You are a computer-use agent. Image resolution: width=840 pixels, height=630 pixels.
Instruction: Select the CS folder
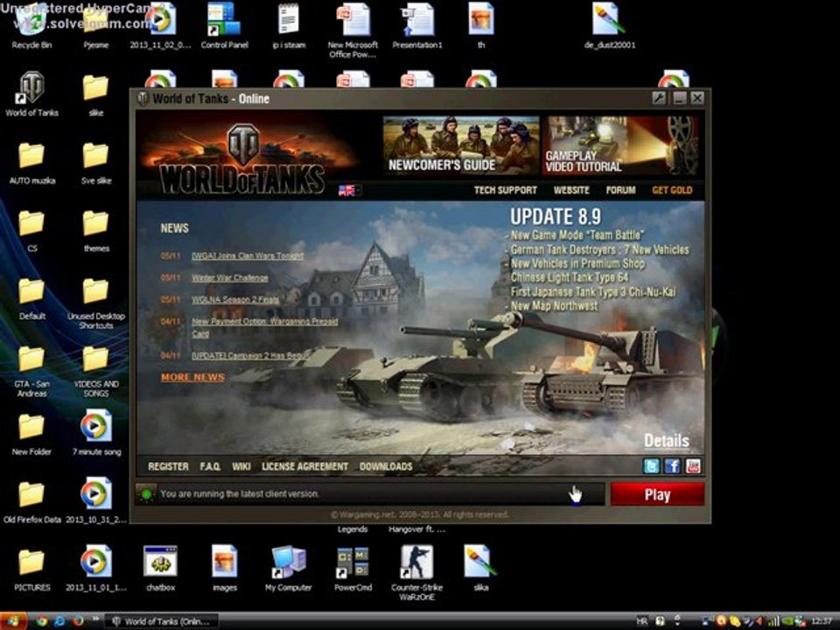[x=31, y=231]
